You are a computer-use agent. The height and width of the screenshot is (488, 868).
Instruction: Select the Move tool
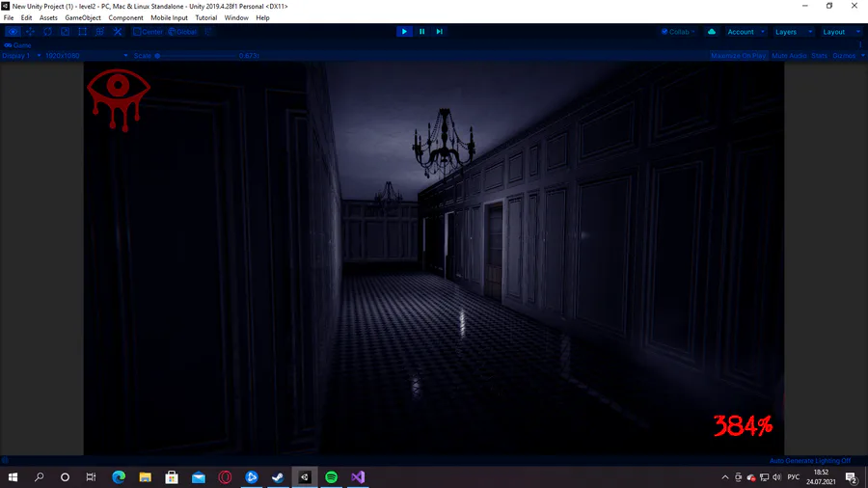pyautogui.click(x=30, y=32)
